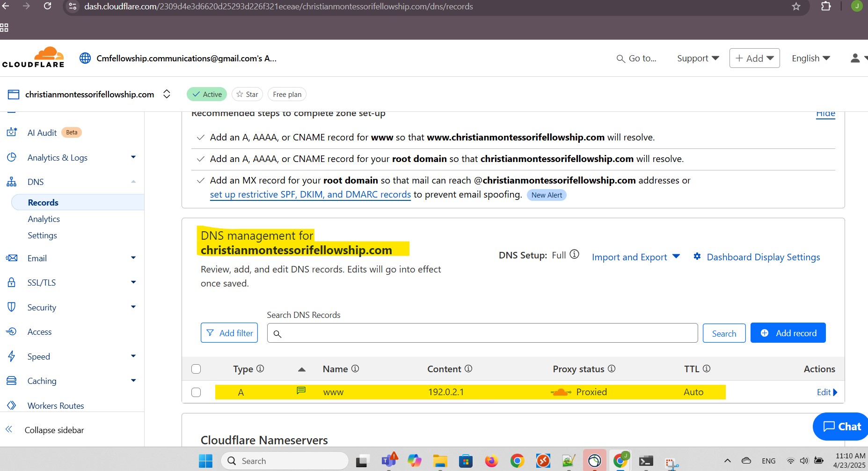The height and width of the screenshot is (471, 868).
Task: Click DNS Setup info icon
Action: tap(574, 254)
